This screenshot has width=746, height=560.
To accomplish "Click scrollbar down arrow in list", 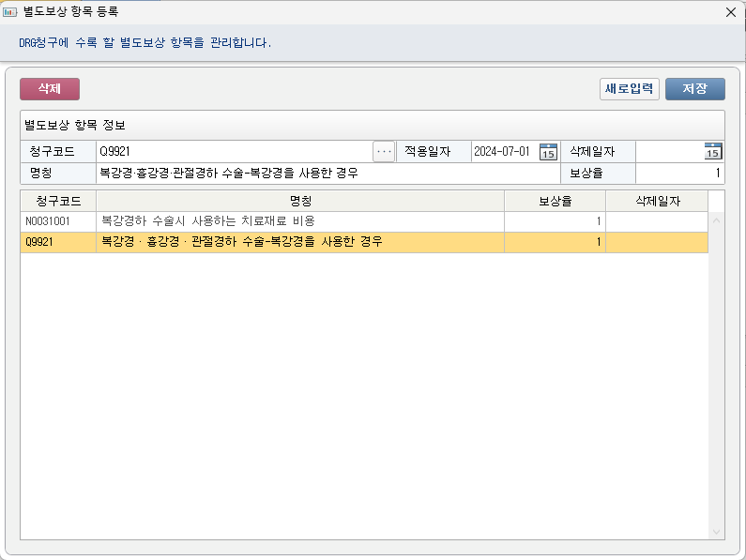I will [x=717, y=532].
